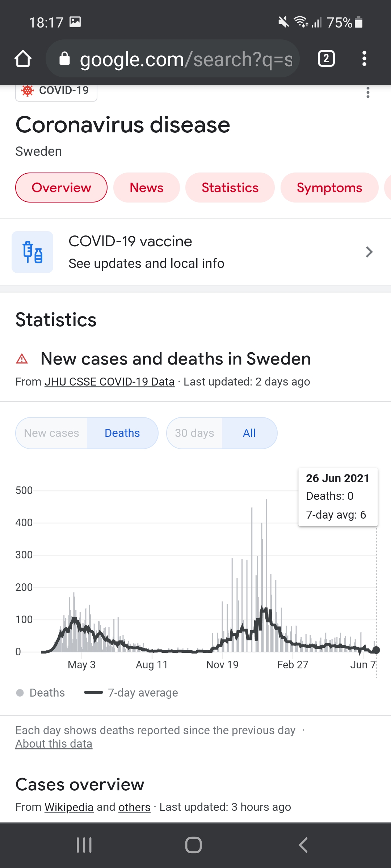391x868 pixels.
Task: Open the COVID-19 panel's three-dot options
Action: pos(368,93)
